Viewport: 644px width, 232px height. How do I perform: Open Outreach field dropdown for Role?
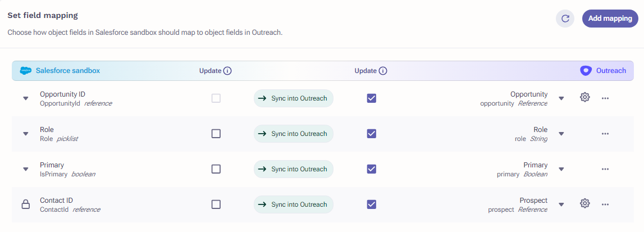561,134
